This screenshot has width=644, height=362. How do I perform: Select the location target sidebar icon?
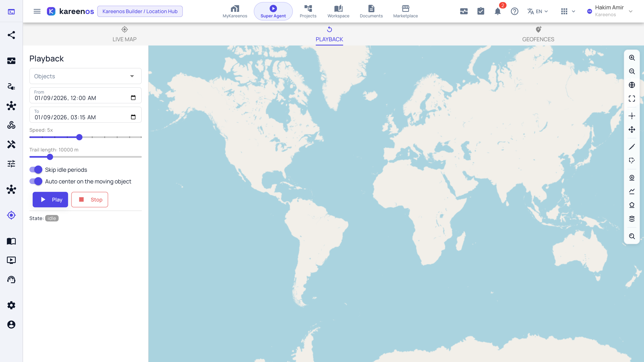coord(11,215)
